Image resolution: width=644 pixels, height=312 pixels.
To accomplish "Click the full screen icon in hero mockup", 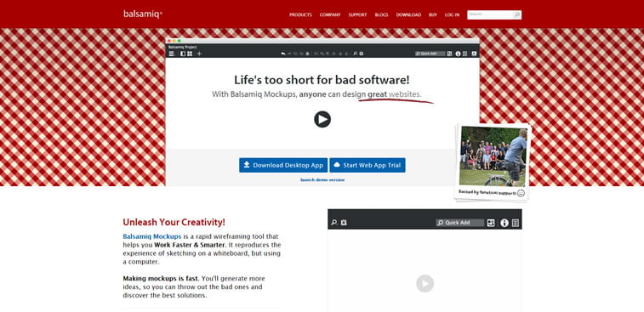I will (x=474, y=54).
